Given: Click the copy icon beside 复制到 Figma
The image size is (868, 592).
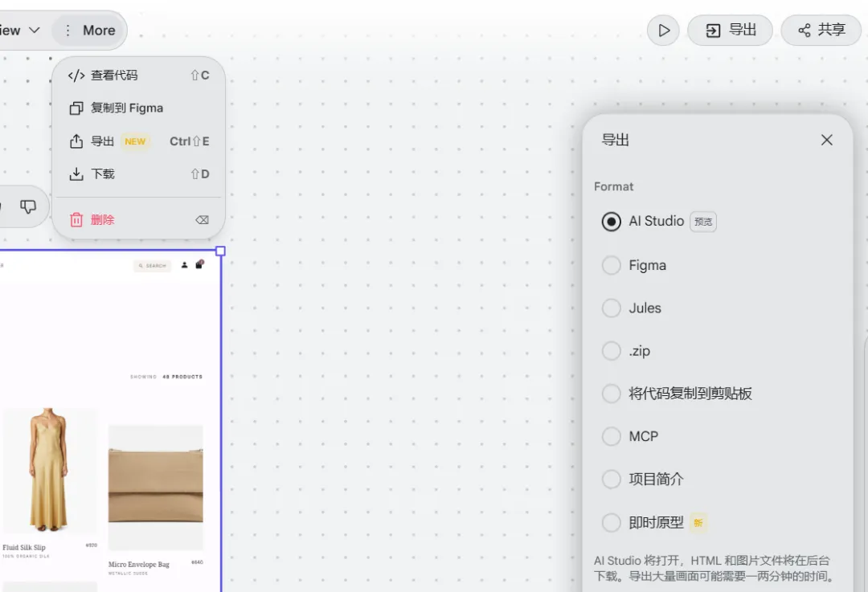Looking at the screenshot, I should pos(75,108).
